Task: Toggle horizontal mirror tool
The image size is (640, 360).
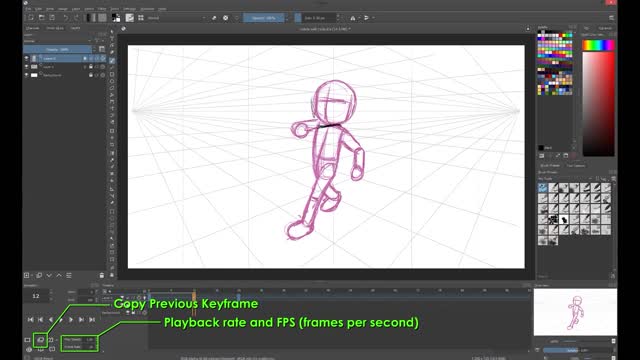Action: pyautogui.click(x=353, y=18)
